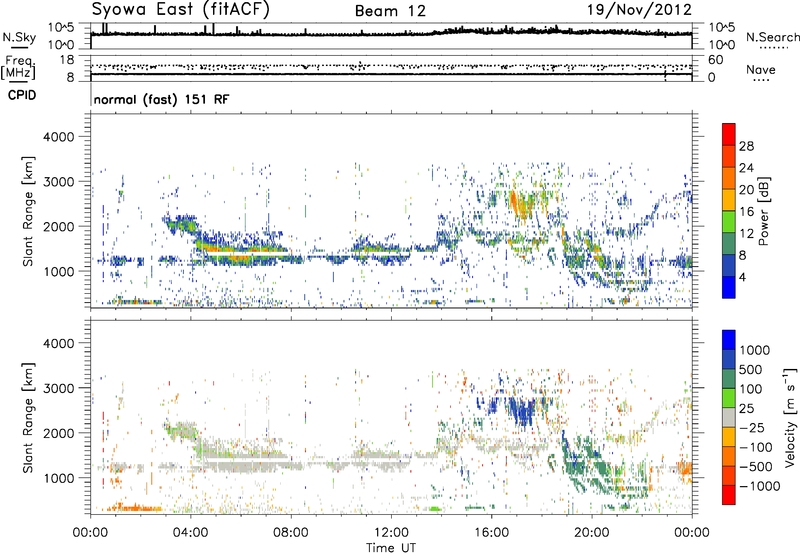
Task: Click the 'Syowa East (fitACF)' title
Action: (181, 9)
